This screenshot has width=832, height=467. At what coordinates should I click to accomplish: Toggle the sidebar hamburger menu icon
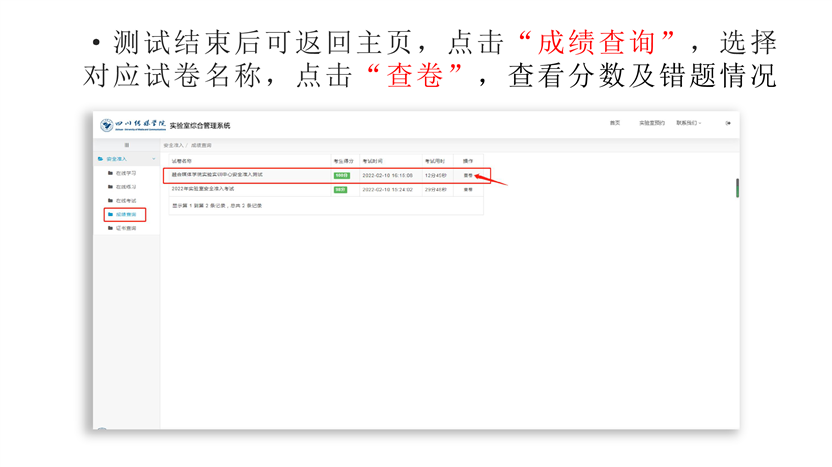(126, 146)
